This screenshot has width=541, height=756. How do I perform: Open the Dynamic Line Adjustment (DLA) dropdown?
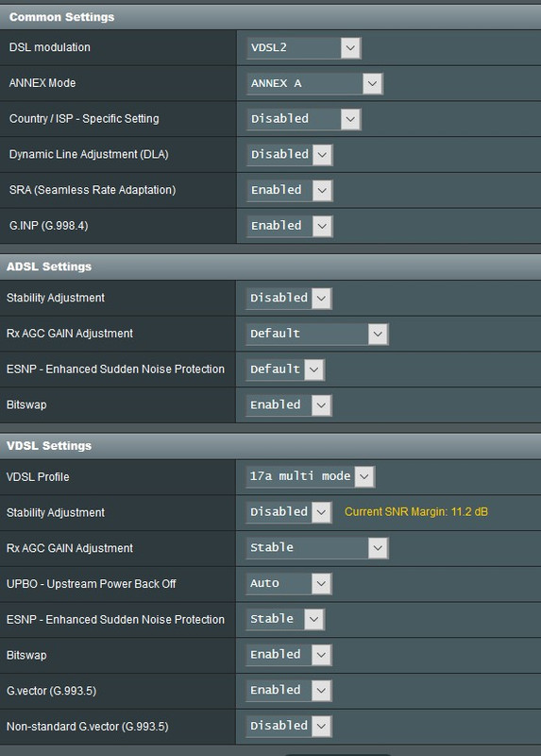click(x=289, y=155)
